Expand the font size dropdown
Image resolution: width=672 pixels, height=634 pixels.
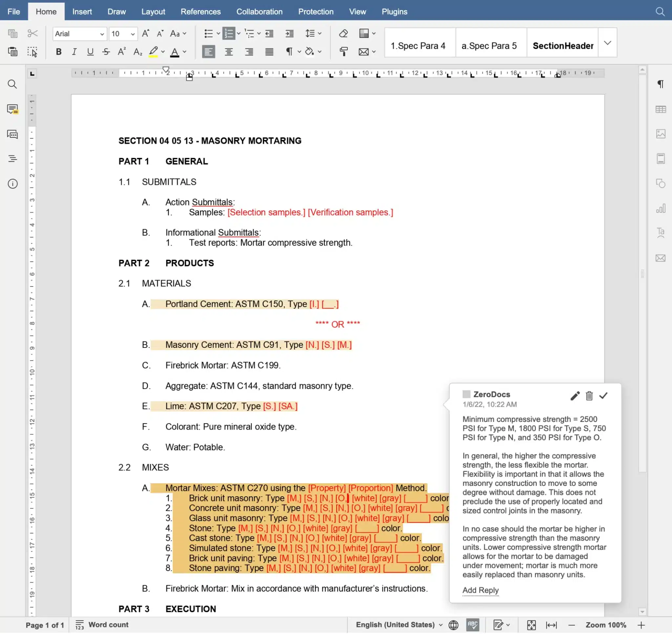tap(133, 34)
